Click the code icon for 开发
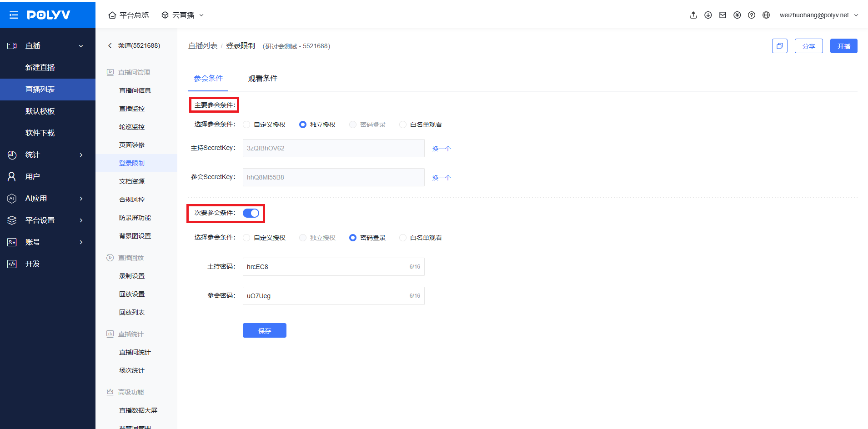Viewport: 868px width, 429px height. click(12, 264)
